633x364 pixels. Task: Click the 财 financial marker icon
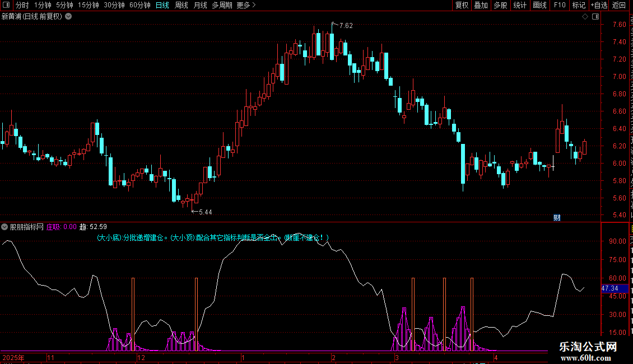click(557, 218)
